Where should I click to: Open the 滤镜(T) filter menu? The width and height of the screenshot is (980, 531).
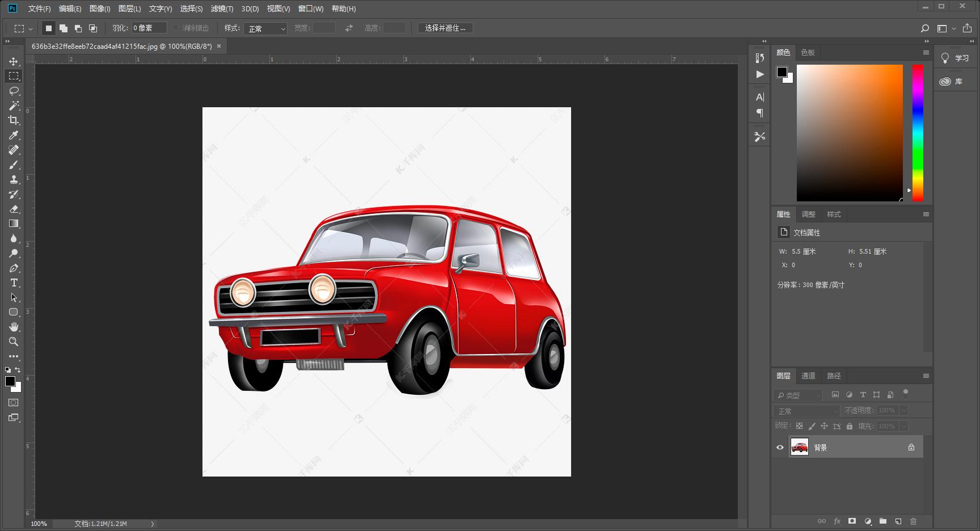(x=221, y=9)
